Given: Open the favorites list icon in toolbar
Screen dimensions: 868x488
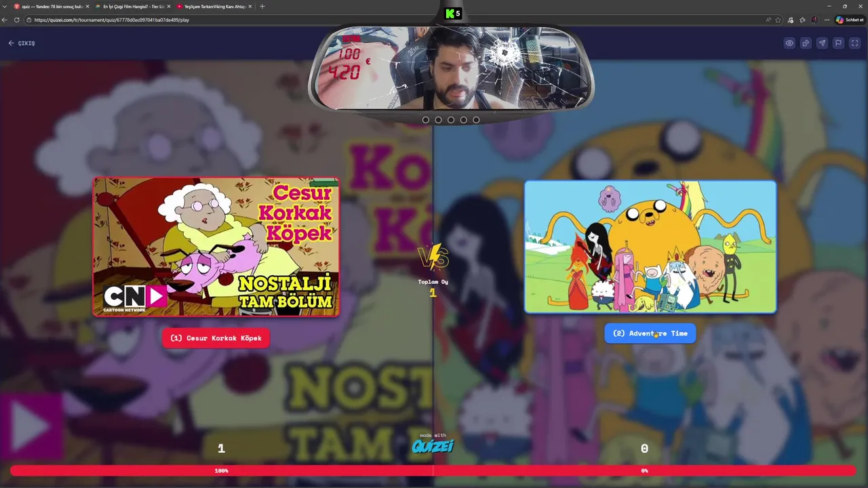Looking at the screenshot, I should pyautogui.click(x=802, y=20).
